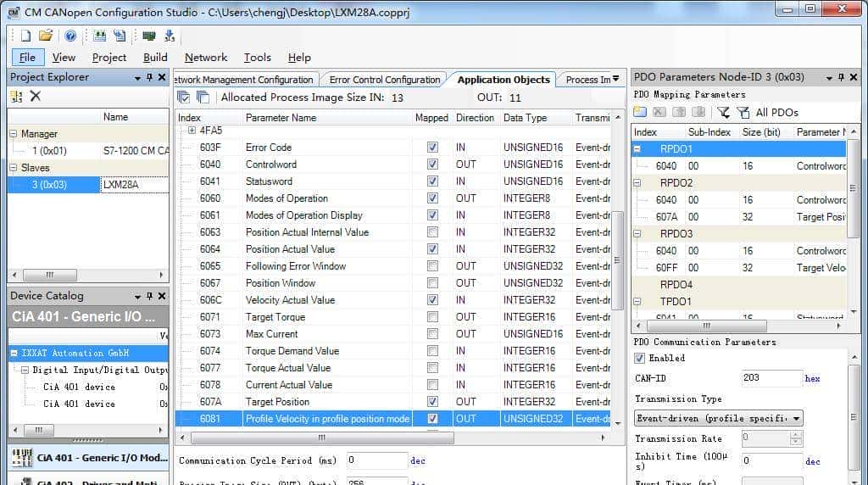Click the select-all-mapped icon in Application Objects

184,98
